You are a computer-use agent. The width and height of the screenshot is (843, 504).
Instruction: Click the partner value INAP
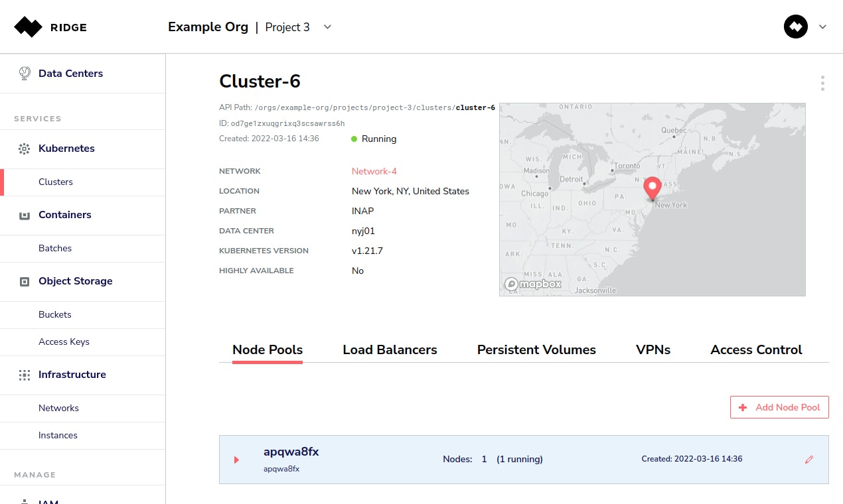pos(363,211)
